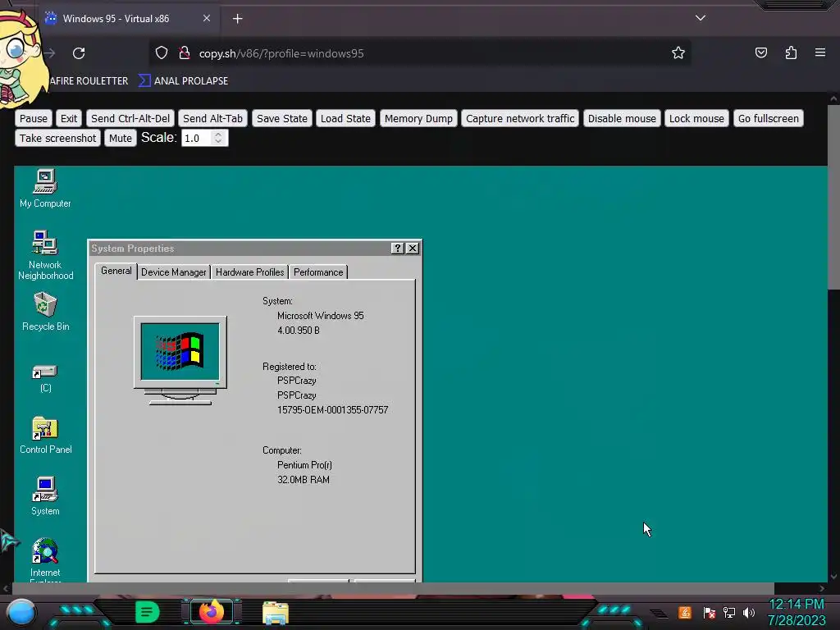Open File Explorer from the taskbar
This screenshot has width=840, height=630.
276,614
